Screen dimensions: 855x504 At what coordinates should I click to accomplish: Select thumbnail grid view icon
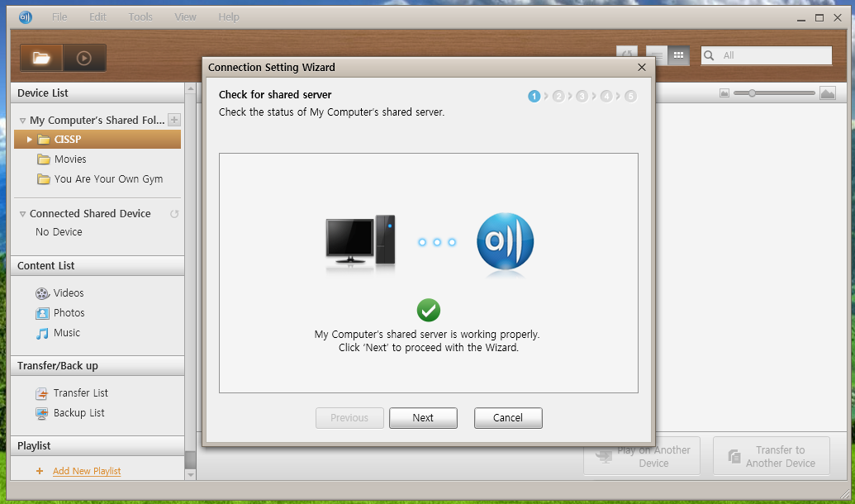point(678,55)
